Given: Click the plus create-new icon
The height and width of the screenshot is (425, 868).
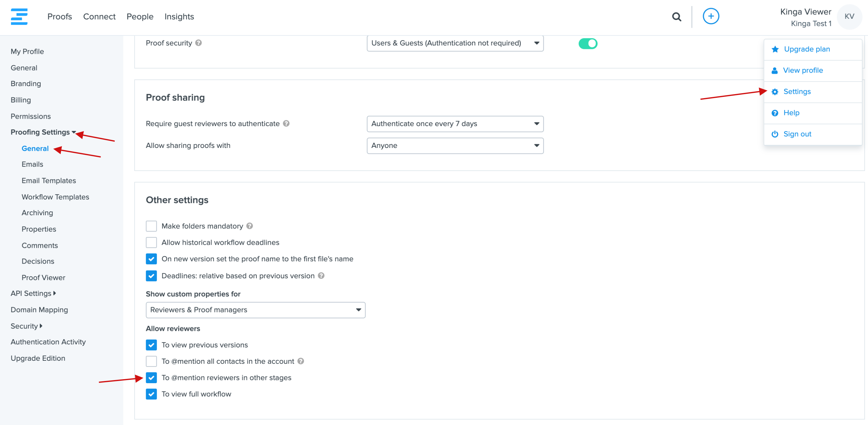Looking at the screenshot, I should pyautogui.click(x=711, y=16).
